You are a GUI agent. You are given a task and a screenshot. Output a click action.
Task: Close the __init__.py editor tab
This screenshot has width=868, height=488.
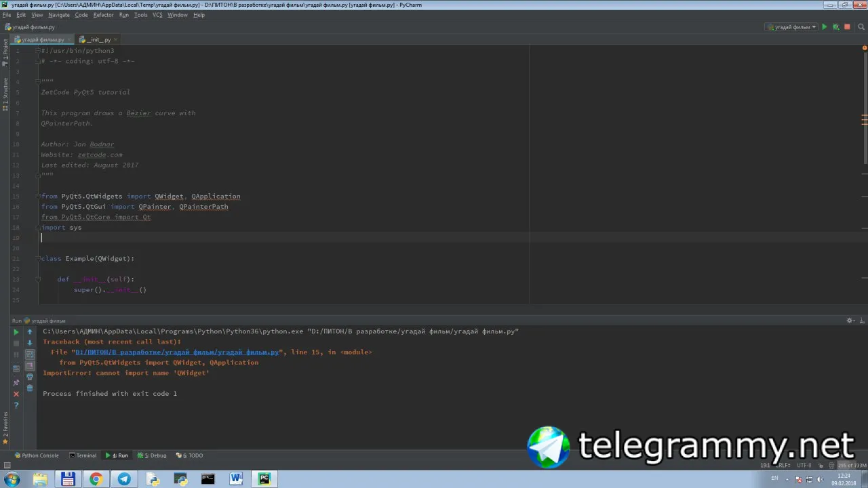click(115, 40)
